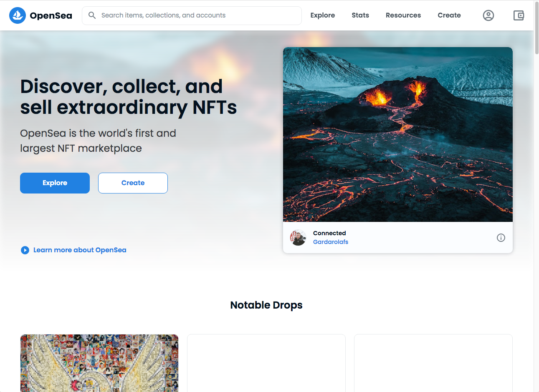Screen dimensions: 539x392
Task: Click the outlined Create button
Action: point(133,183)
